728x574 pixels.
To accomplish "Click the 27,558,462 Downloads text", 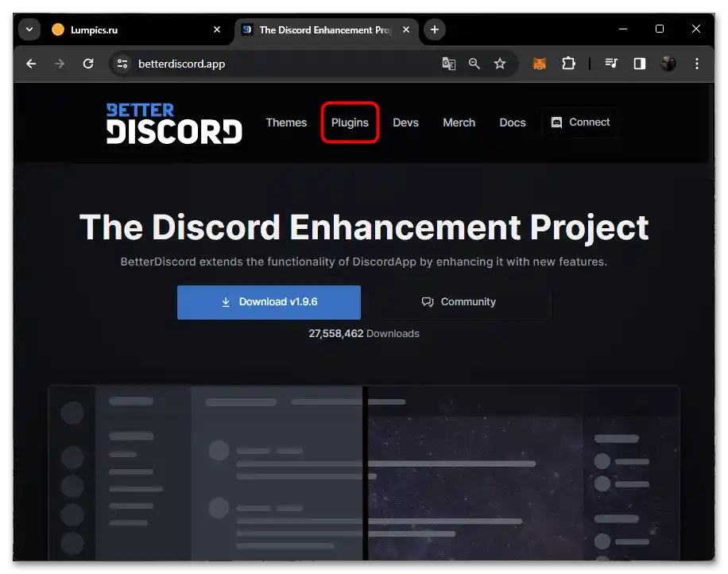I will (364, 333).
